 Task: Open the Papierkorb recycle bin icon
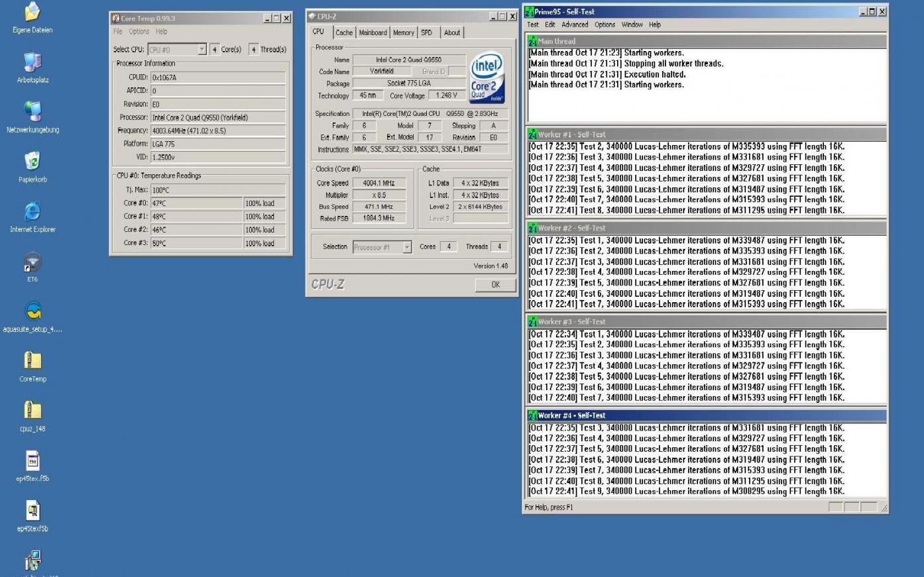point(32,162)
